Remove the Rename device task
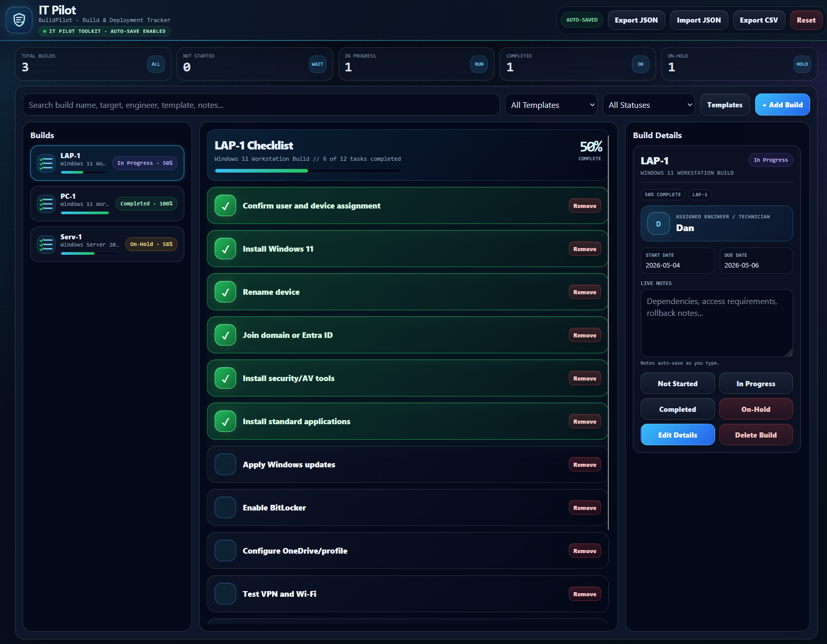The image size is (827, 644). (585, 292)
